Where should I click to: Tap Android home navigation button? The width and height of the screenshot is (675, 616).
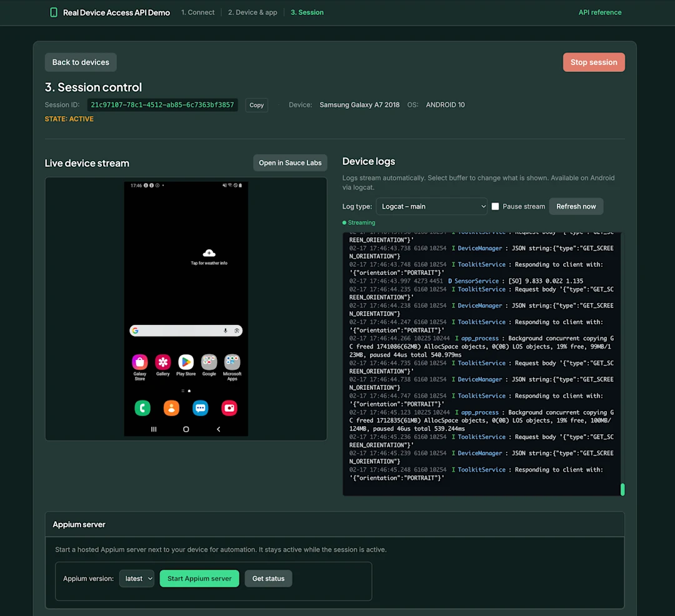click(x=186, y=429)
